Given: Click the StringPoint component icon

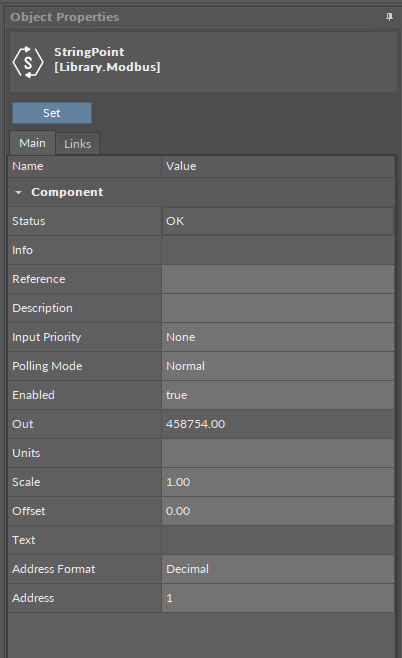Looking at the screenshot, I should coord(28,62).
